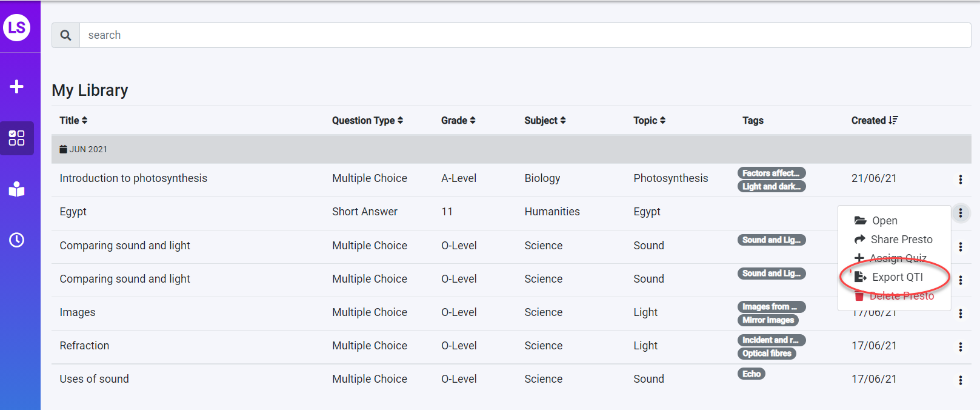Sort by Grade column header
This screenshot has height=410, width=980.
point(458,120)
